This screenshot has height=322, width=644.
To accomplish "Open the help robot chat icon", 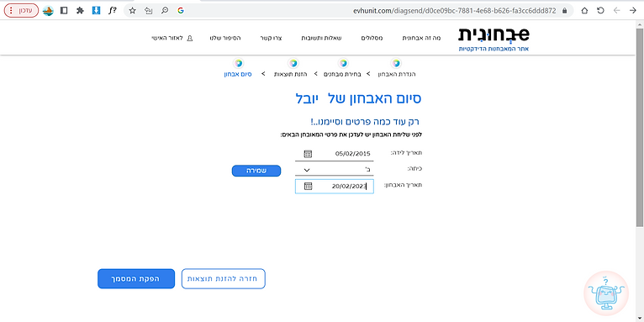I will [606, 293].
